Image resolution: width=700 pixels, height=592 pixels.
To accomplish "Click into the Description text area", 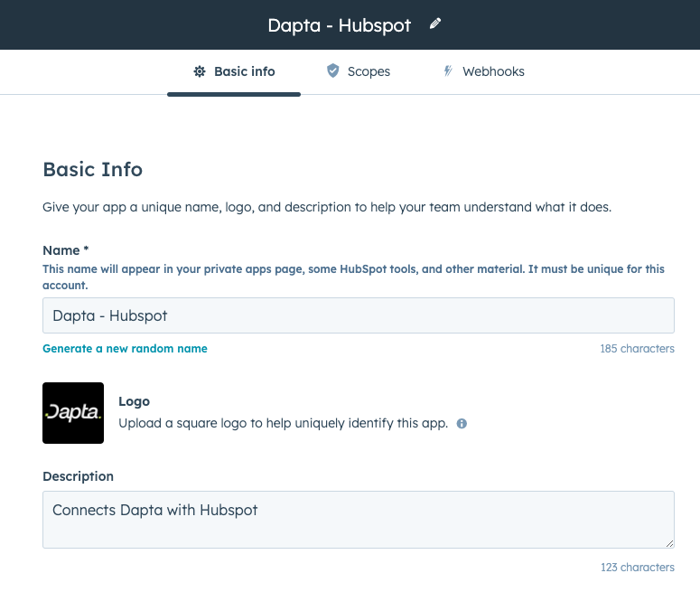I will tap(358, 519).
